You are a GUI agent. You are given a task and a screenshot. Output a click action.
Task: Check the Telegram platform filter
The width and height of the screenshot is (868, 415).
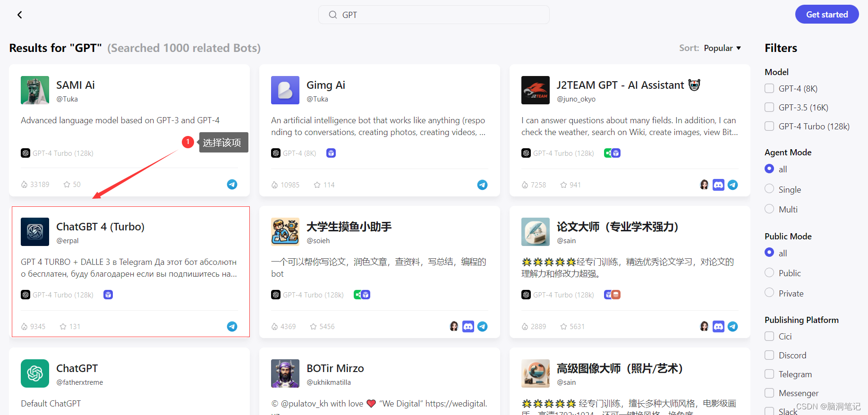[x=769, y=374]
